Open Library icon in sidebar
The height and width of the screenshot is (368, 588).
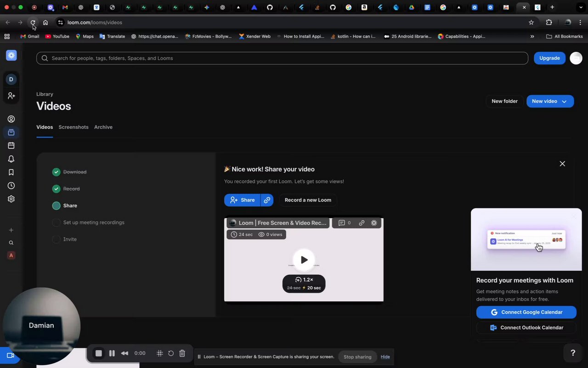click(11, 132)
